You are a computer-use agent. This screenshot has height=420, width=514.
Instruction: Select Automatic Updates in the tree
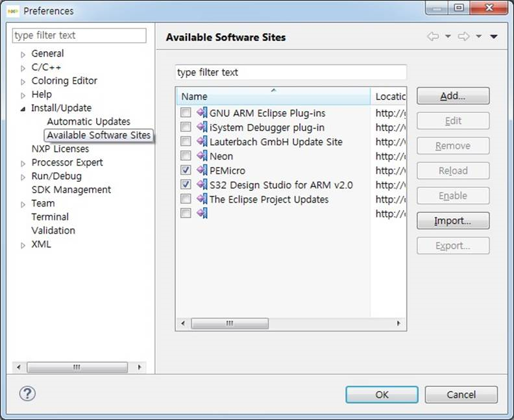(88, 121)
